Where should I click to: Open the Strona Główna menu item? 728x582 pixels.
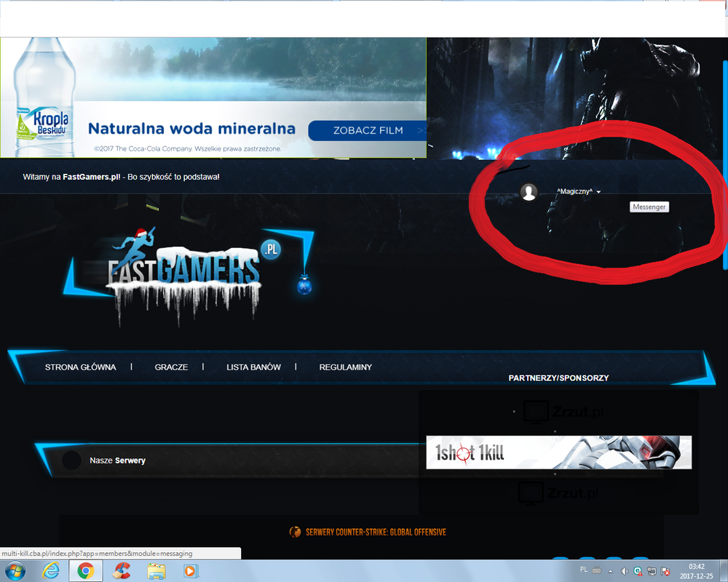pyautogui.click(x=80, y=367)
